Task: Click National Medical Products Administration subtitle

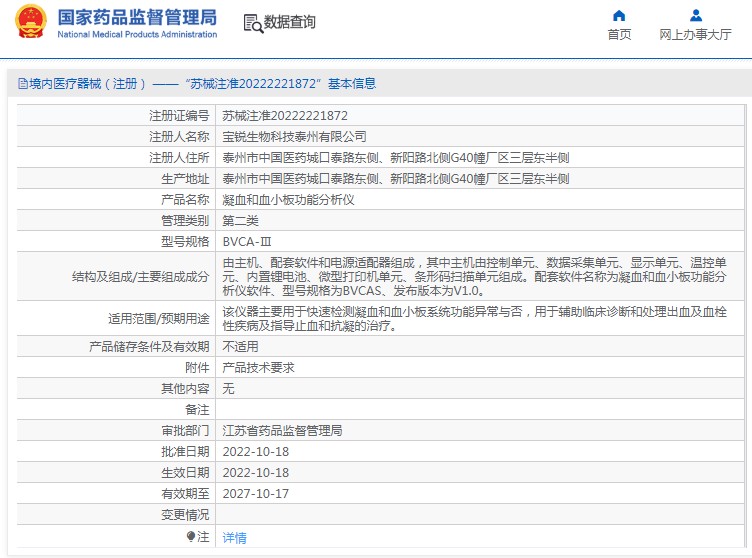Action: click(x=137, y=35)
